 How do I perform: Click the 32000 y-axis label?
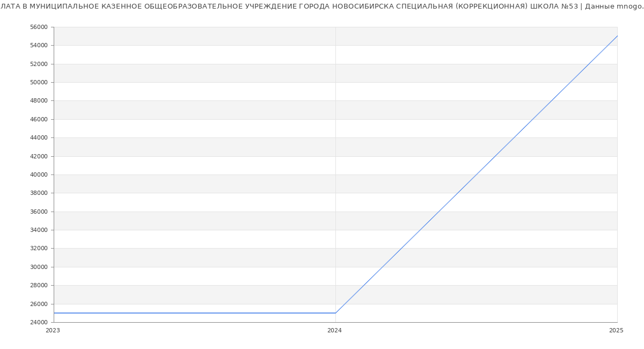[x=40, y=248]
